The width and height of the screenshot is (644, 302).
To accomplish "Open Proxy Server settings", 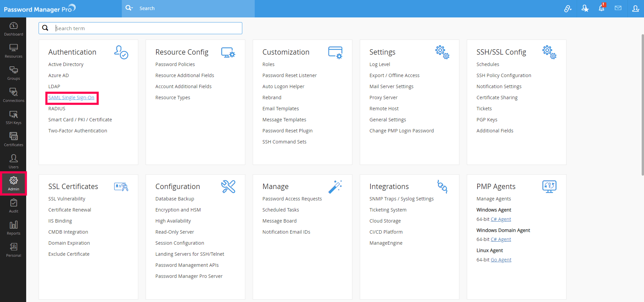I will (383, 98).
